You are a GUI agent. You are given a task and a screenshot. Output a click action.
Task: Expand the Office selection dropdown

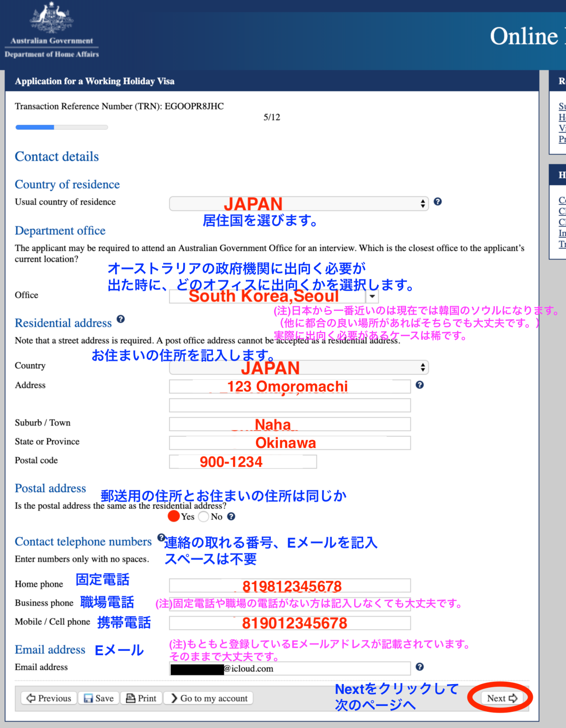tap(372, 296)
